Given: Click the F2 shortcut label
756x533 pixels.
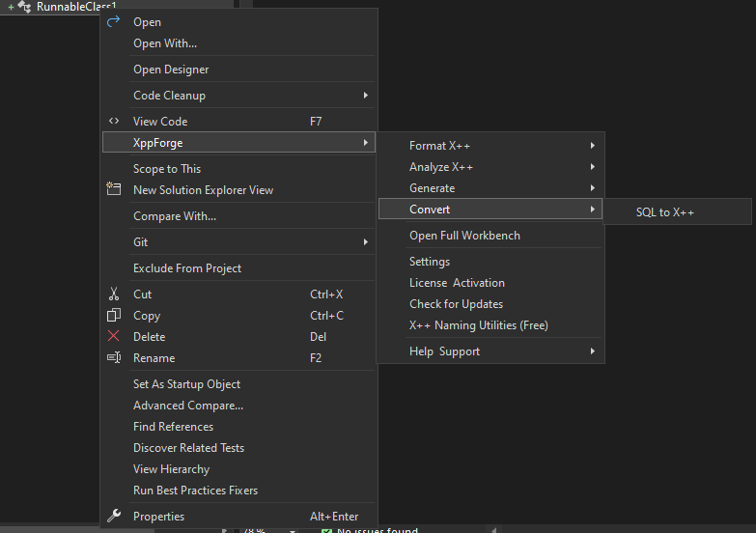Looking at the screenshot, I should coord(316,358).
